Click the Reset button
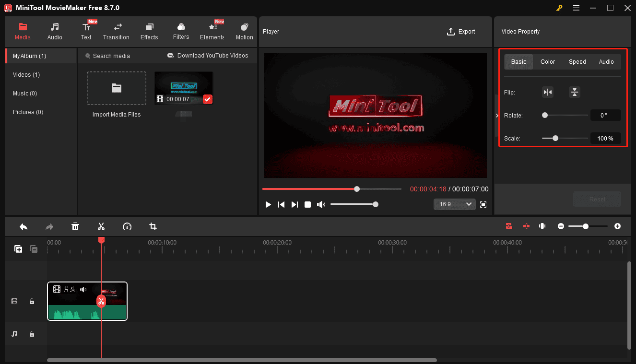The image size is (636, 364). 597,199
